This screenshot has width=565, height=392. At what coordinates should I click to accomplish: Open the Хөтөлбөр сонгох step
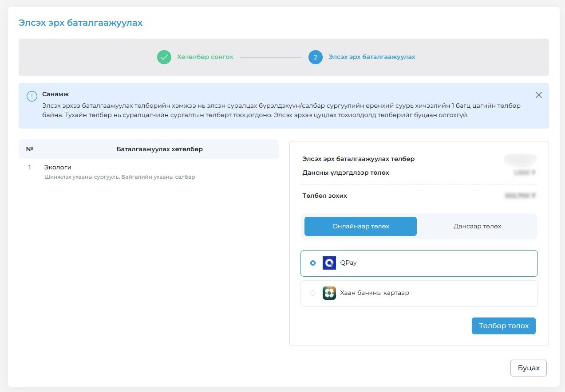coord(205,57)
